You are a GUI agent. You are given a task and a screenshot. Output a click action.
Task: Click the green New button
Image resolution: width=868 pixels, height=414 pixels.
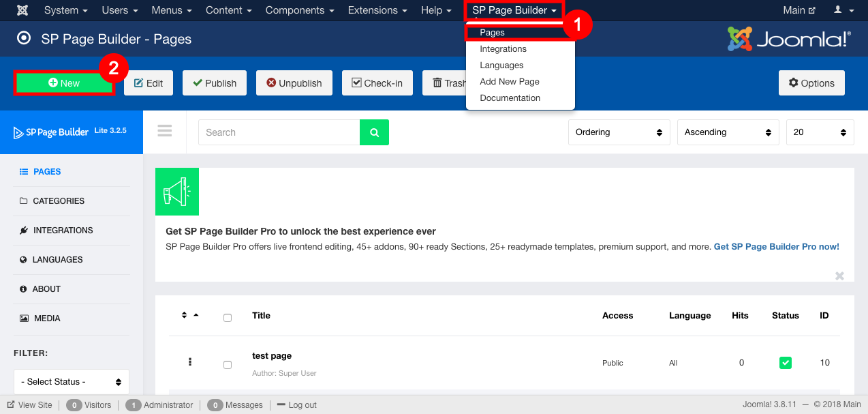[64, 83]
